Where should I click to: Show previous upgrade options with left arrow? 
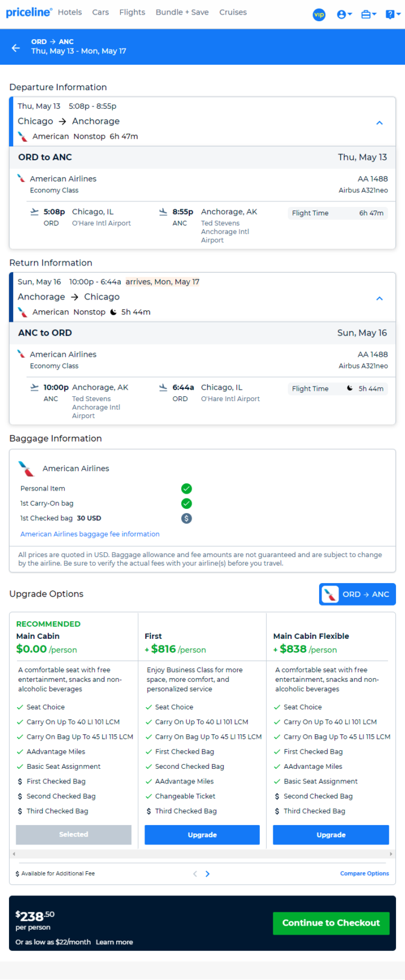[195, 874]
